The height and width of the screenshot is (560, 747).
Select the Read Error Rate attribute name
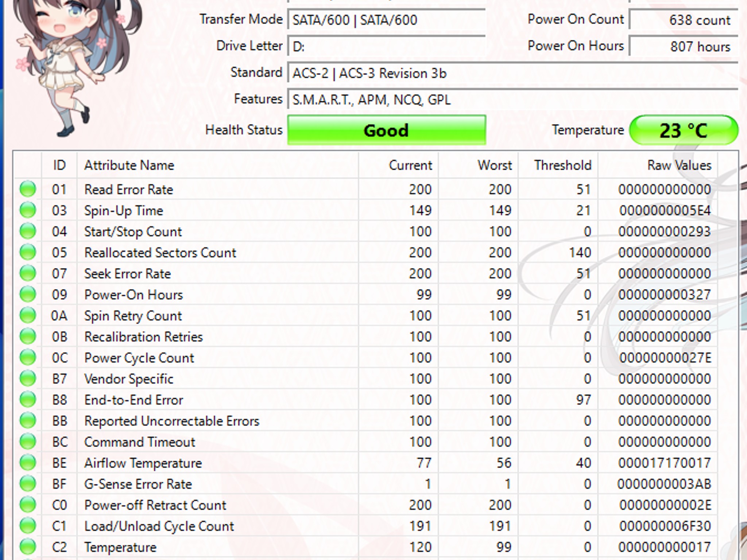(x=129, y=190)
